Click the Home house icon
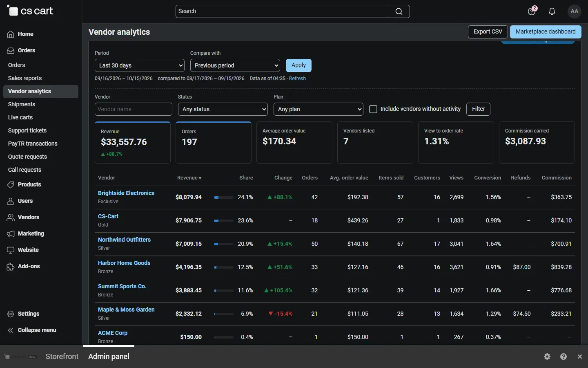This screenshot has height=368, width=588. [x=11, y=34]
